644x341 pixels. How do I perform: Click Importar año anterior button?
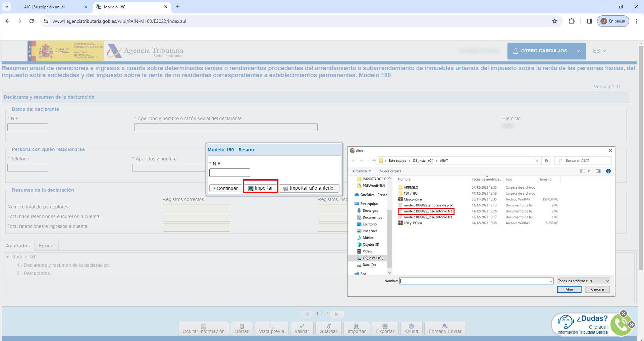coord(309,188)
